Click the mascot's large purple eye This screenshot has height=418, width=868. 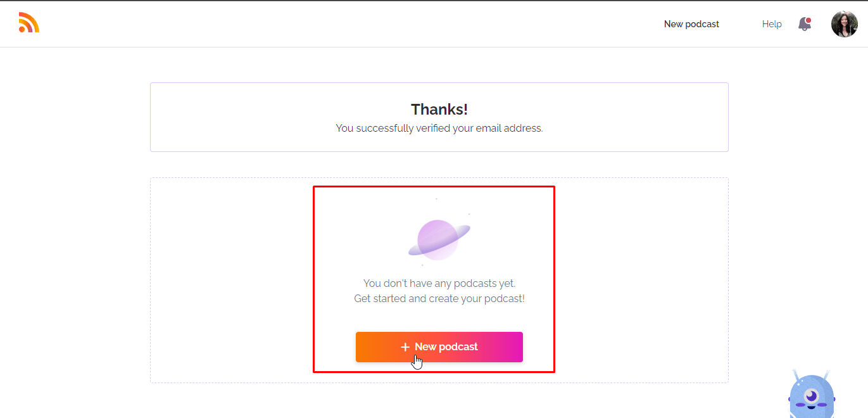(812, 396)
